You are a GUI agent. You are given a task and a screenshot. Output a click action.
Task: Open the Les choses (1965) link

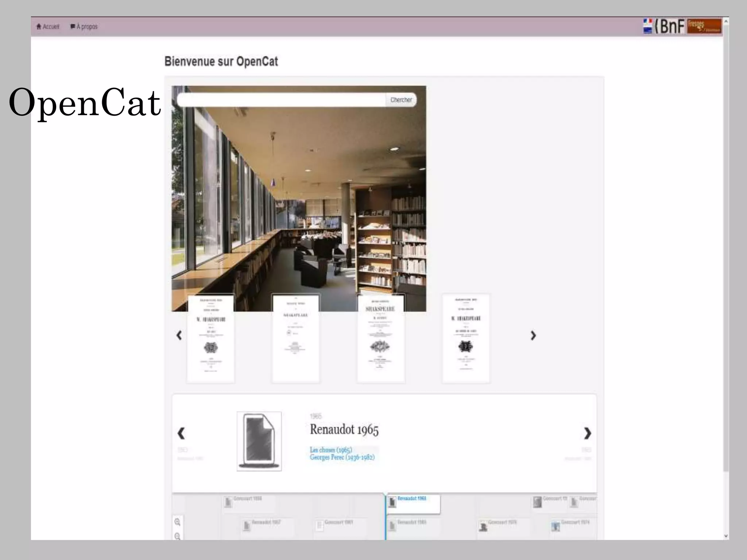331,450
